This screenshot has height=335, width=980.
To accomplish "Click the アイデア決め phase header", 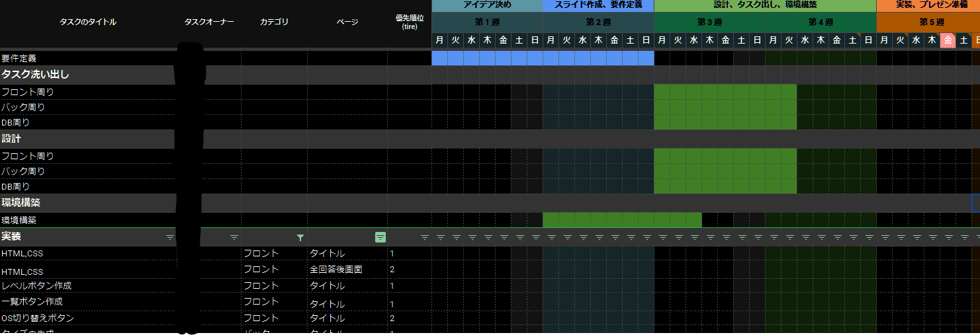I will click(487, 6).
